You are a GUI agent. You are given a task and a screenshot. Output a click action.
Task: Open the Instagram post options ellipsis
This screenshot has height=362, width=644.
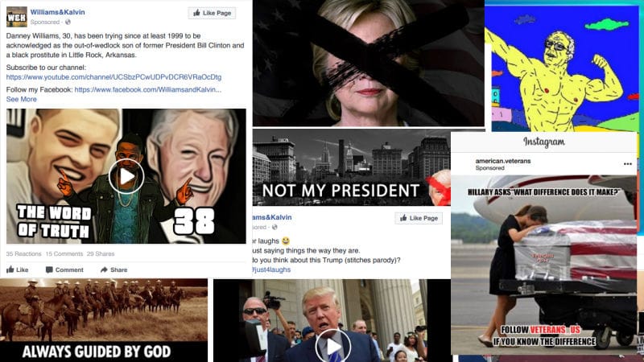628,164
